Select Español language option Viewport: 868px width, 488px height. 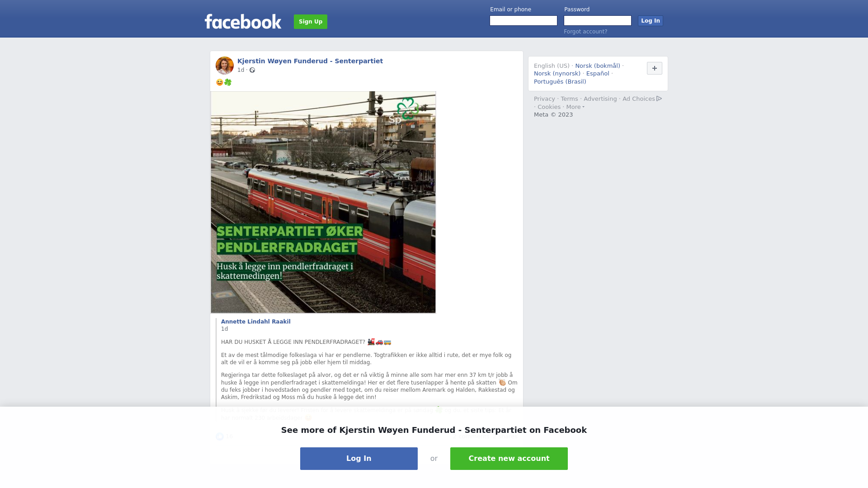point(598,74)
